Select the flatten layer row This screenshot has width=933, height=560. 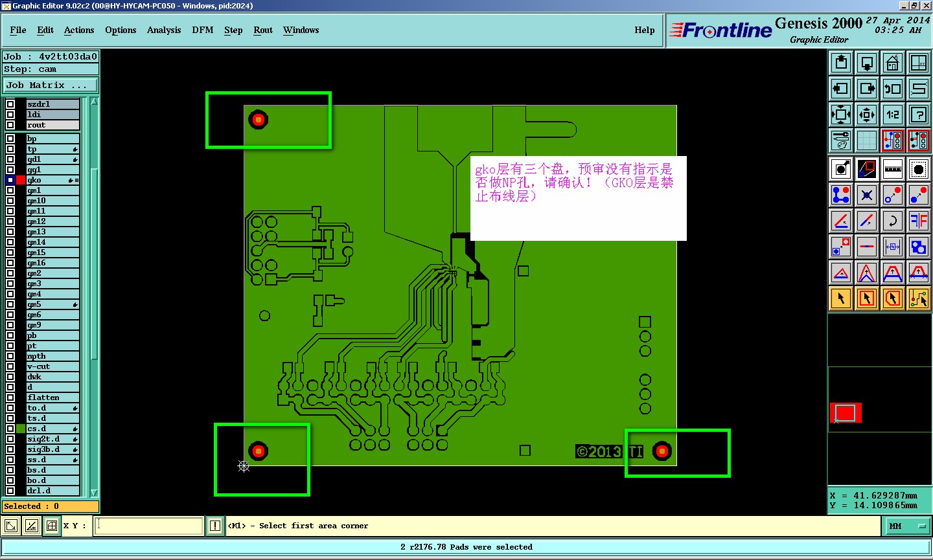pyautogui.click(x=53, y=398)
